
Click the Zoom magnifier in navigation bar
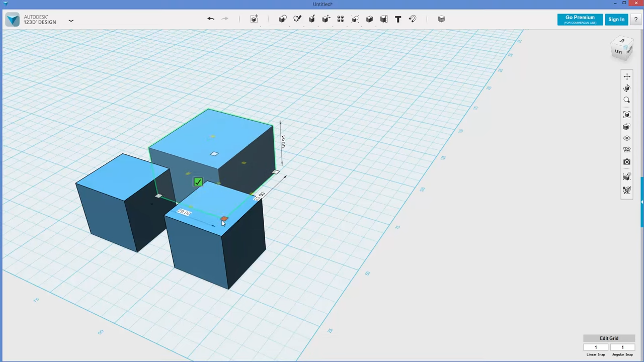pos(627,100)
